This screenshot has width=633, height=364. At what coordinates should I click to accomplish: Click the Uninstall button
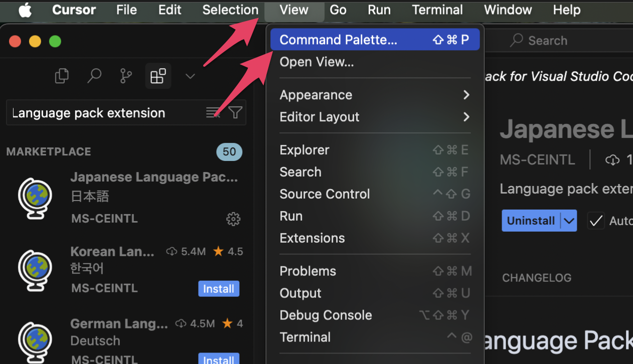(531, 221)
